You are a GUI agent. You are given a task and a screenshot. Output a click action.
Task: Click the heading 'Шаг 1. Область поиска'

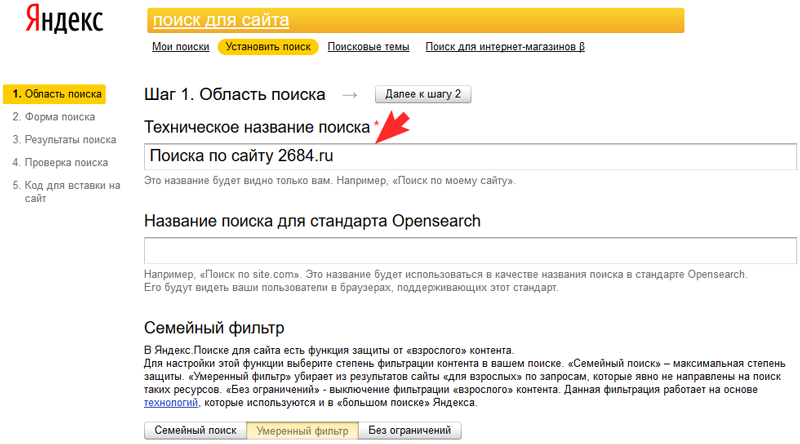[x=235, y=94]
